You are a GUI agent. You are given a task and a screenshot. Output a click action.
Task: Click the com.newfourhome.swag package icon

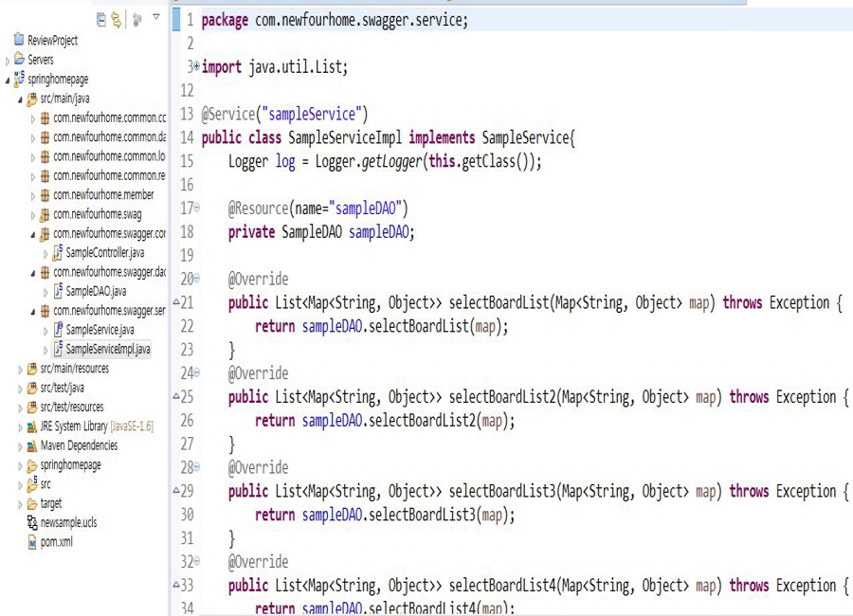click(45, 214)
